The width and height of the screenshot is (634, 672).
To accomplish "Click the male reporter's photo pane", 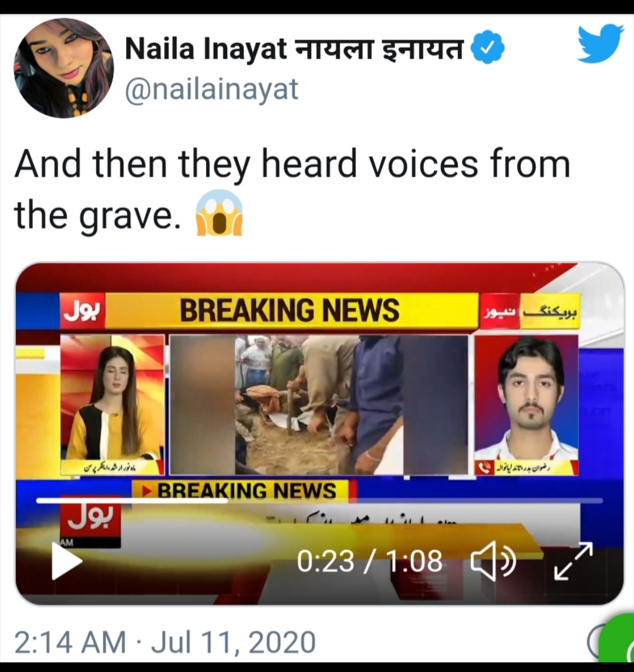I will (527, 405).
